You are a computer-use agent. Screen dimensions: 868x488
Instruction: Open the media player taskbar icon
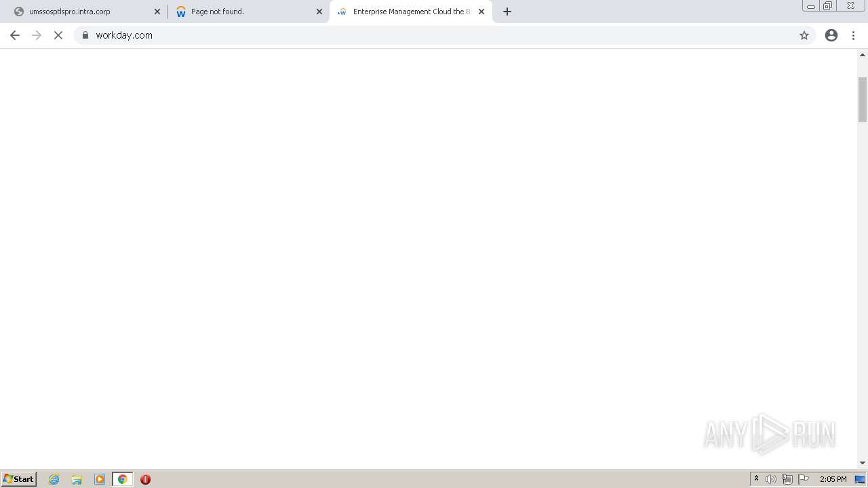tap(100, 479)
